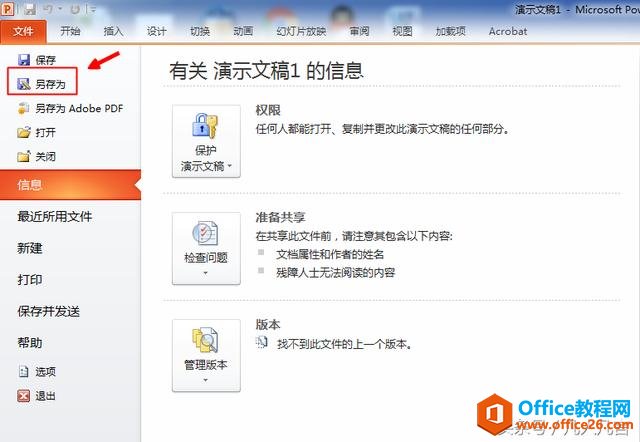Click the PowerPoint app icon in title bar
This screenshot has height=442, width=640.
tap(7, 9)
